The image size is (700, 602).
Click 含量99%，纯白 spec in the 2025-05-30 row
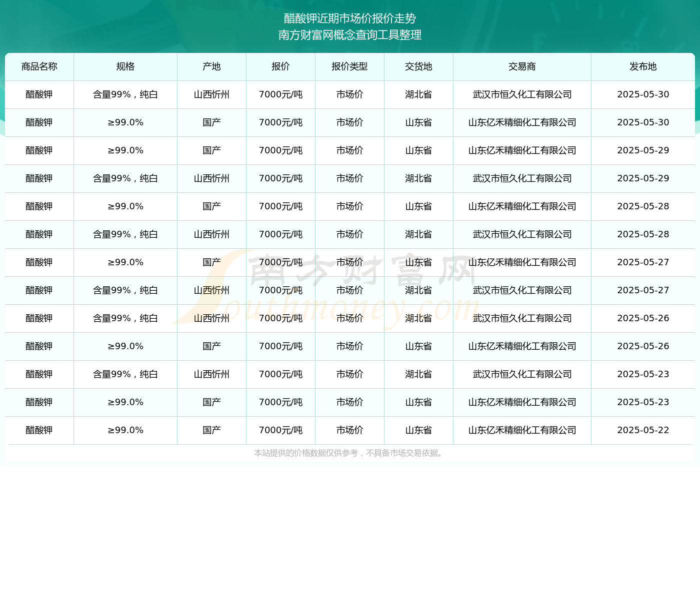[x=125, y=94]
